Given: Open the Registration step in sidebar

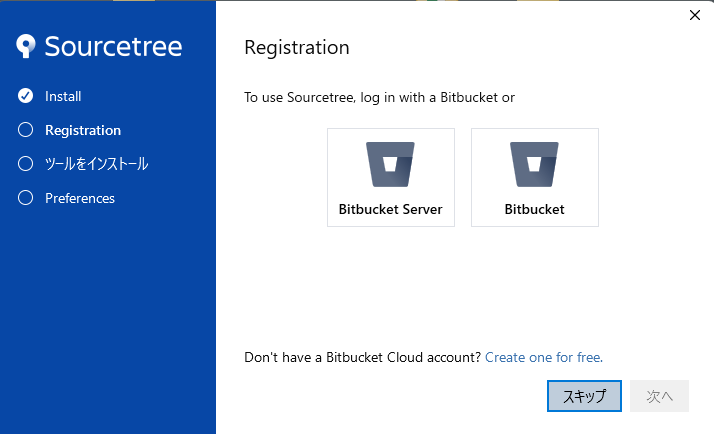Looking at the screenshot, I should coord(83,130).
